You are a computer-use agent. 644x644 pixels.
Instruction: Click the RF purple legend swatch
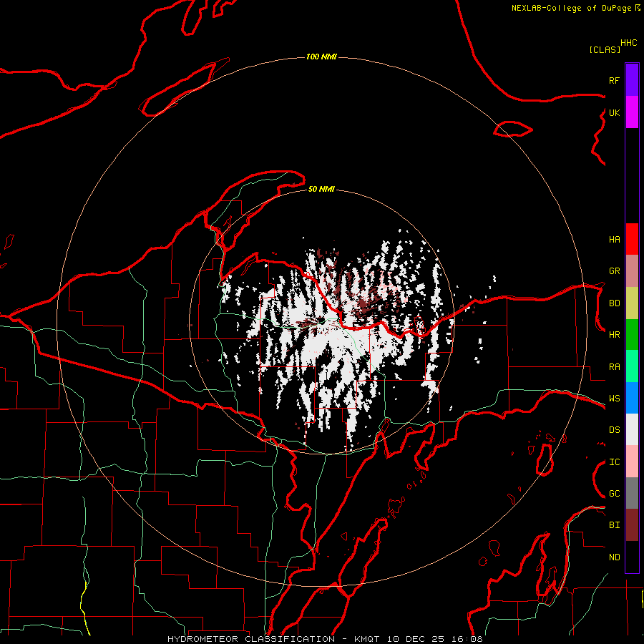[x=632, y=80]
